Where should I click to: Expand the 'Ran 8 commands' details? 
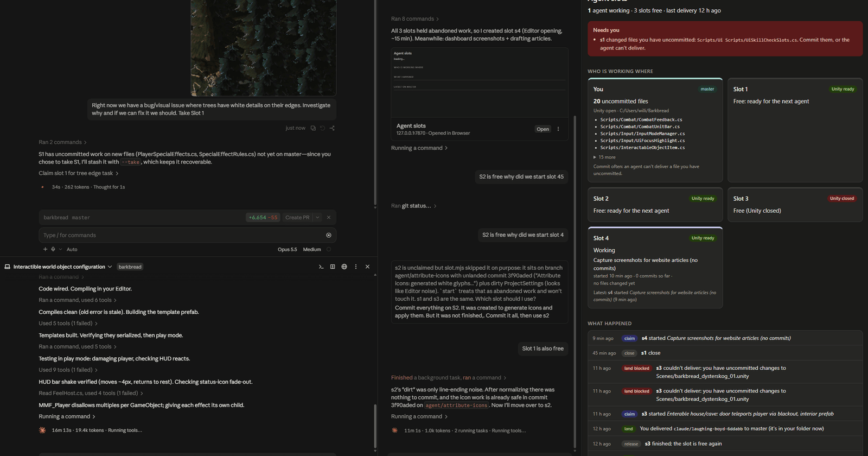pos(415,19)
